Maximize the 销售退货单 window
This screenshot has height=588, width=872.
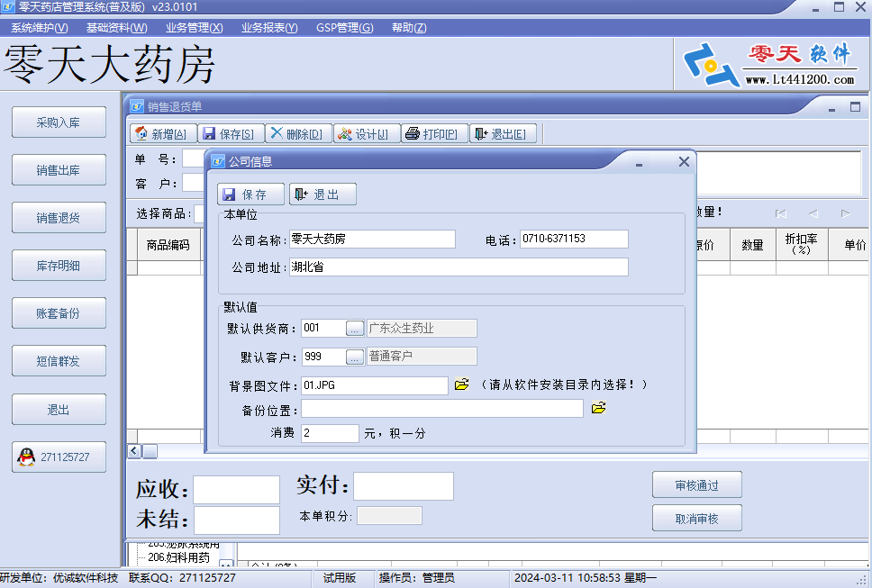point(855,107)
